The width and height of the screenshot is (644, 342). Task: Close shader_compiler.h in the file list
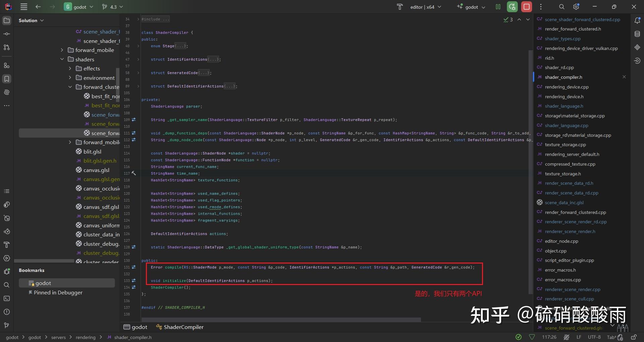(624, 77)
